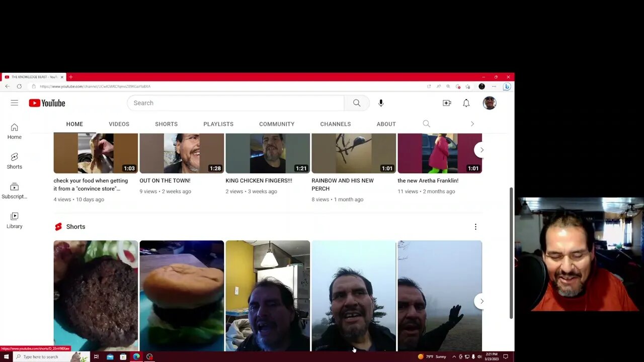Click the browser profile avatar icon
This screenshot has height=362, width=644.
coord(481,86)
